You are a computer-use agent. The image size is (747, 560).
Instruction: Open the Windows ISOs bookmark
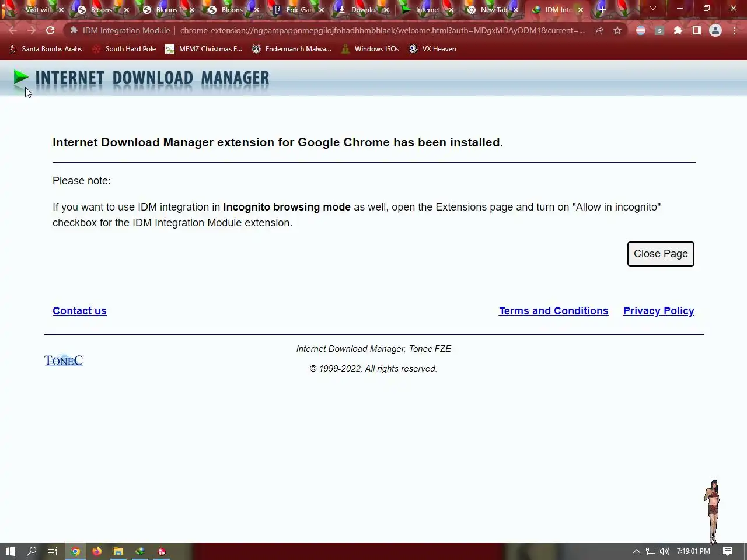(x=370, y=49)
